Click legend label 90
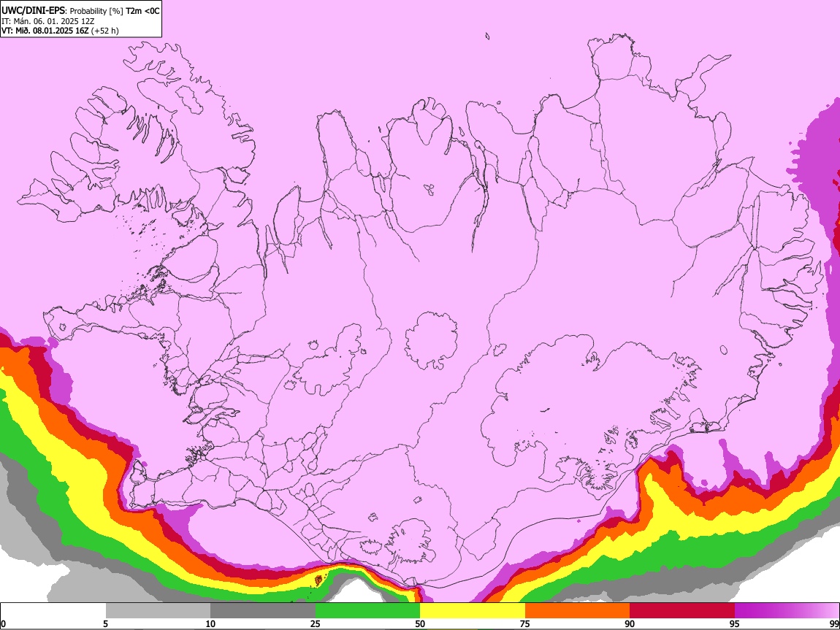Screen dimensions: 840x630 (630, 623)
